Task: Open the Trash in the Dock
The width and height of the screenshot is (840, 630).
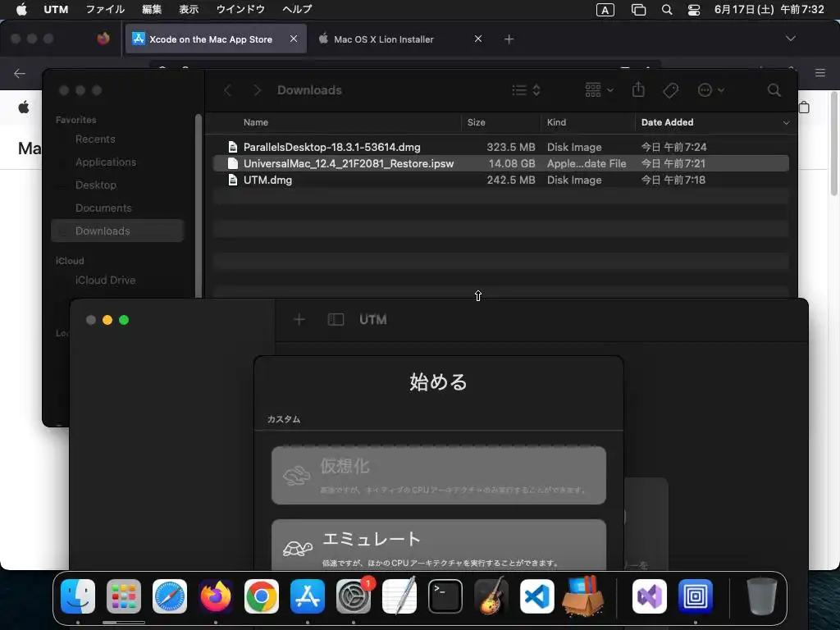Action: (x=762, y=596)
